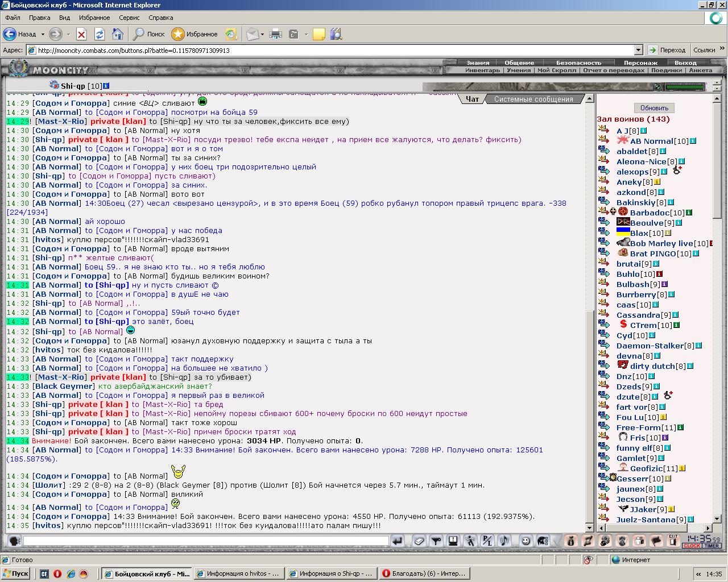
Task: Click the address URL field
Action: (334, 50)
